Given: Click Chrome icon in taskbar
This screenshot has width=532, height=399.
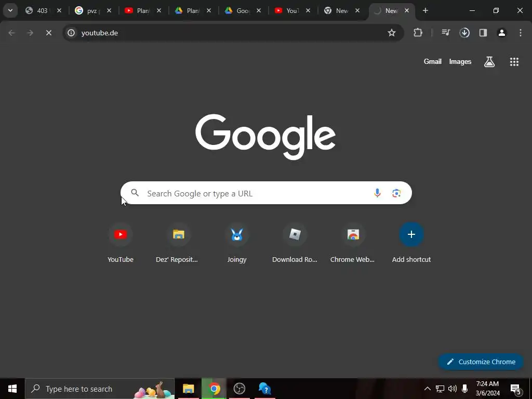Looking at the screenshot, I should pyautogui.click(x=214, y=389).
